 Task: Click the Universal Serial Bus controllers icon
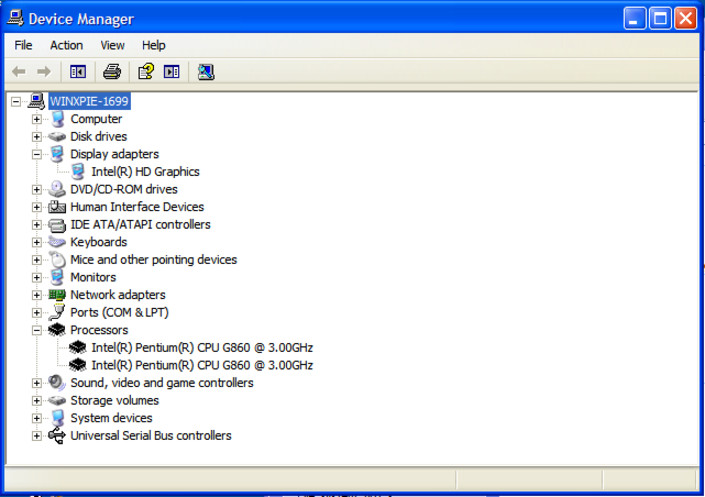pyautogui.click(x=57, y=436)
